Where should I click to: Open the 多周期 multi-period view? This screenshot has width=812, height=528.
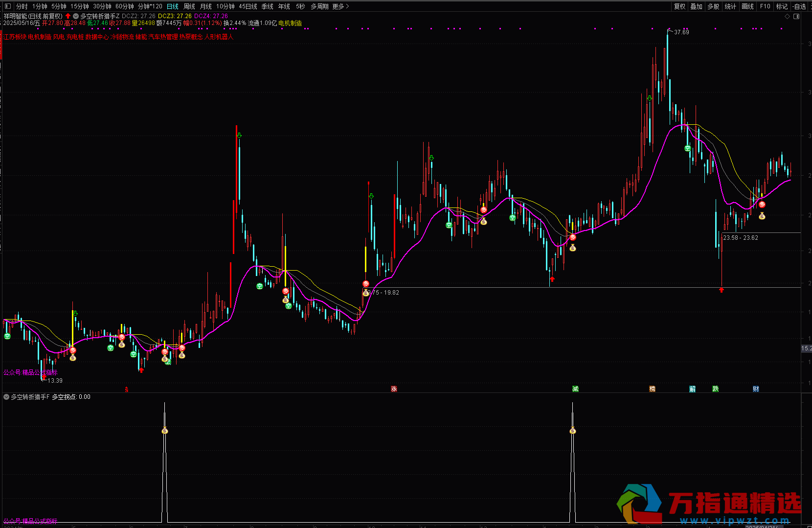[319, 6]
